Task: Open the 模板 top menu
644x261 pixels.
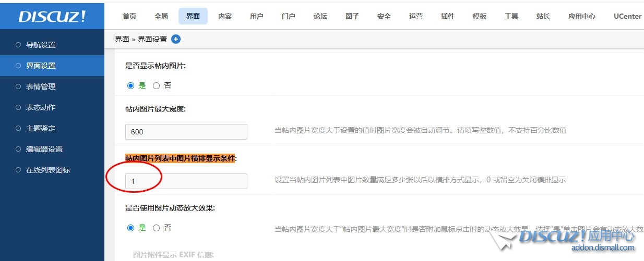Action: tap(480, 16)
